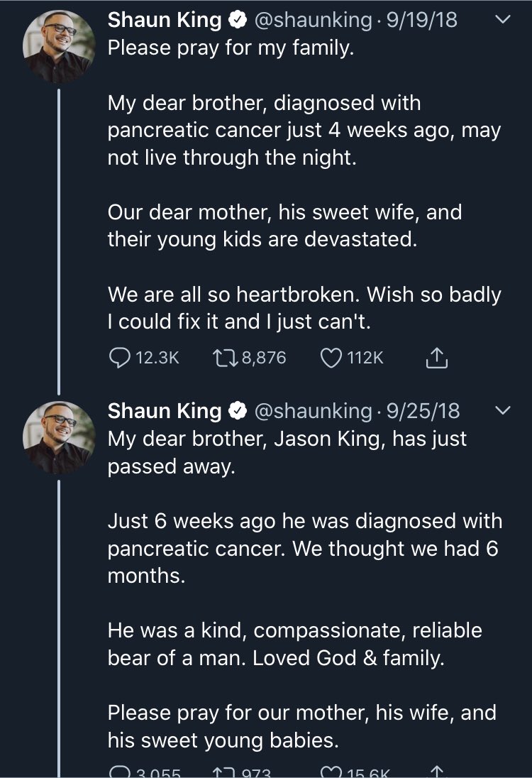Like the tweet with 112K likes
Screen dimensions: 532x778
tap(331, 358)
